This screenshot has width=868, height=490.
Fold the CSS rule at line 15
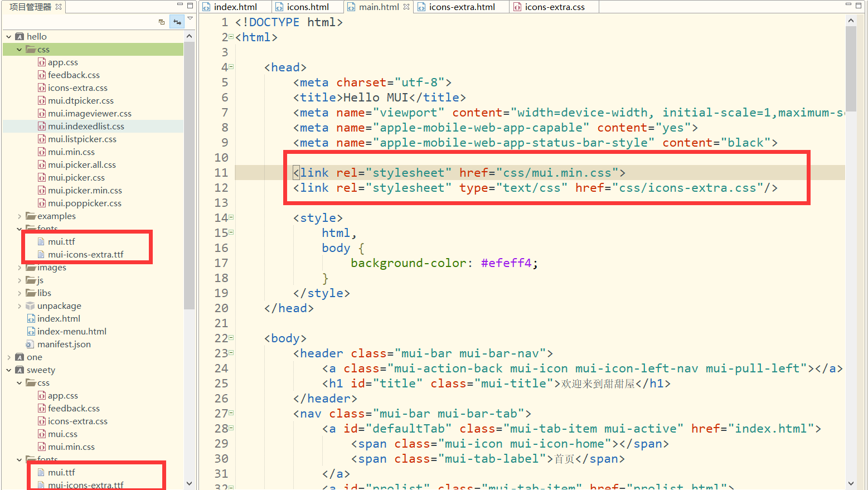tap(231, 232)
